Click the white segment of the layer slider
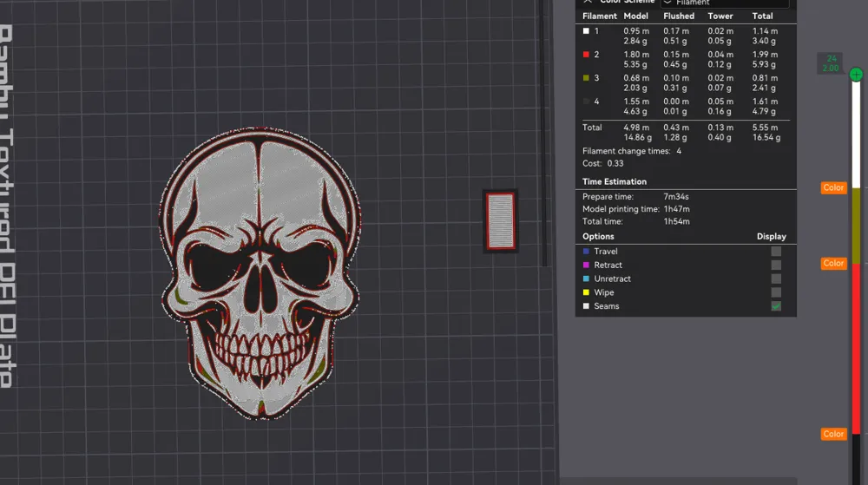The height and width of the screenshot is (485, 868). point(856,134)
